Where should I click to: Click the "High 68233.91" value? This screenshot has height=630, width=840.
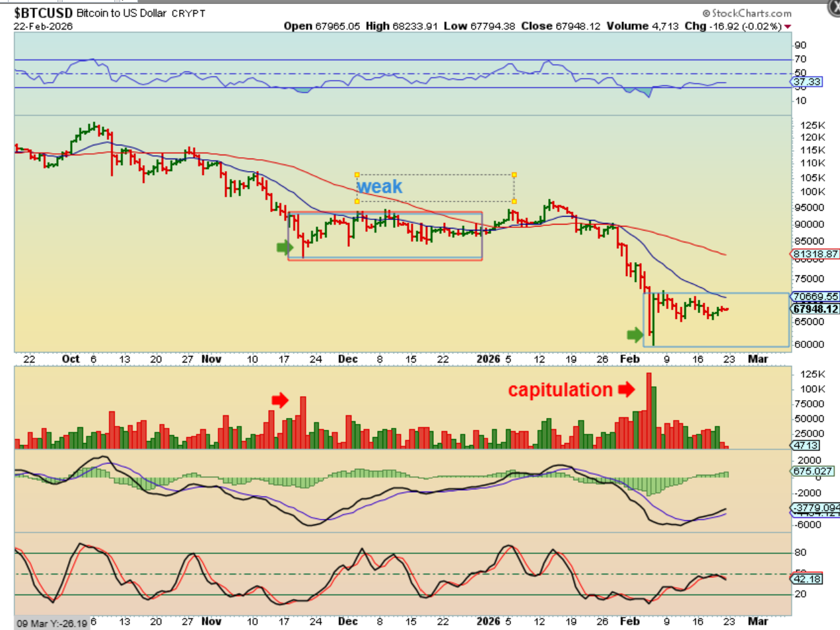(402, 26)
